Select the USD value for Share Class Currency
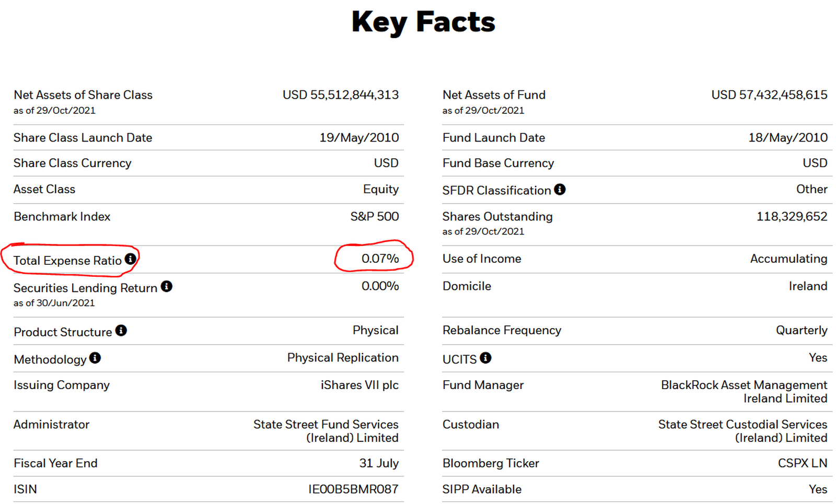Image resolution: width=836 pixels, height=504 pixels. pos(386,163)
